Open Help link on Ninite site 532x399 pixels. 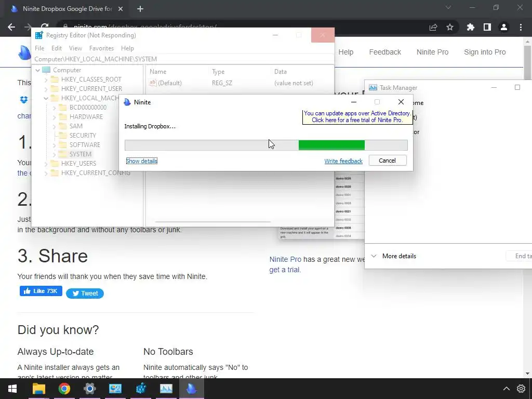(345, 52)
